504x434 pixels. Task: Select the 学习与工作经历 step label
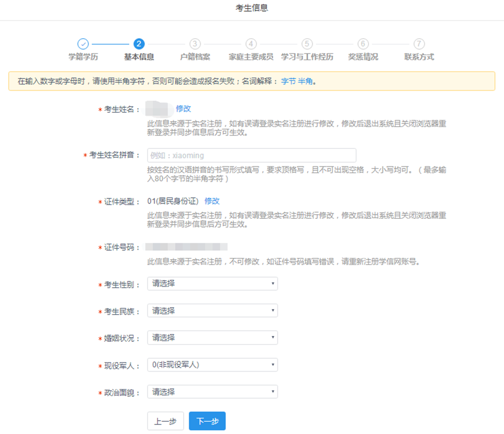point(307,57)
